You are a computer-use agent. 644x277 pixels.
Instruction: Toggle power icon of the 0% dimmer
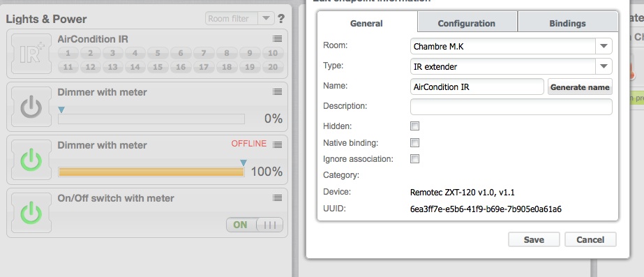click(31, 107)
